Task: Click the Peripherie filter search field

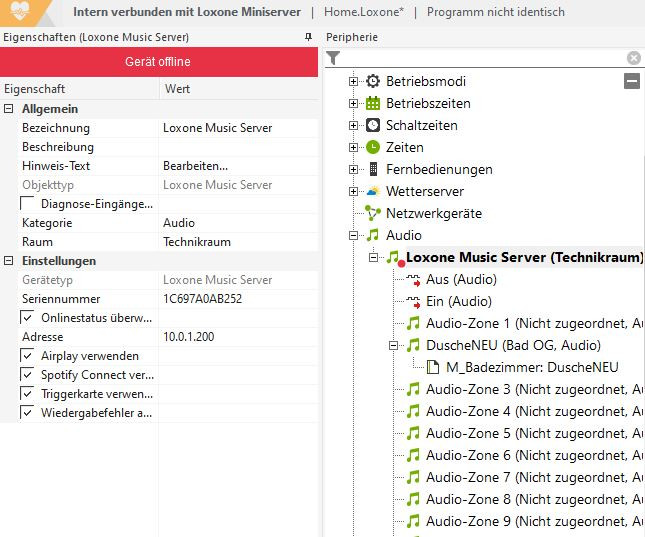Action: coord(483,58)
